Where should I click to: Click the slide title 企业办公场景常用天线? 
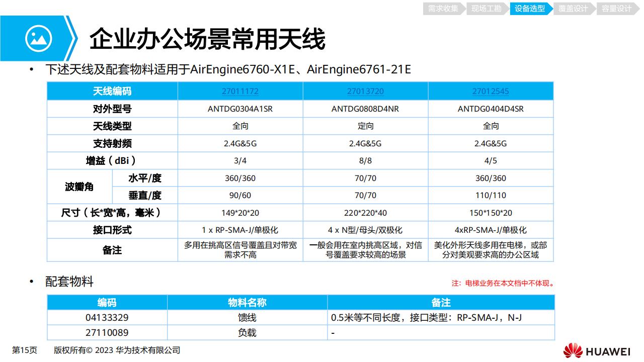[207, 39]
